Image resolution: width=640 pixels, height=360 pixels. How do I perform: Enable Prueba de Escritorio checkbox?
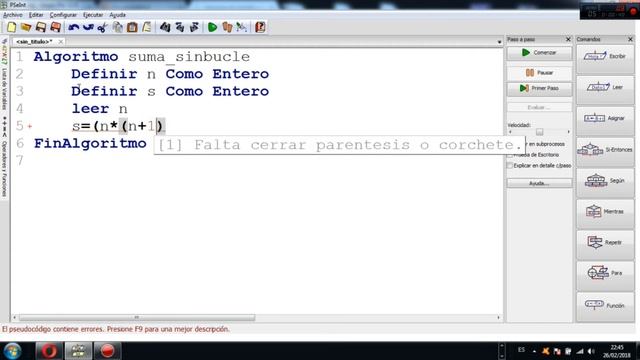[509, 155]
